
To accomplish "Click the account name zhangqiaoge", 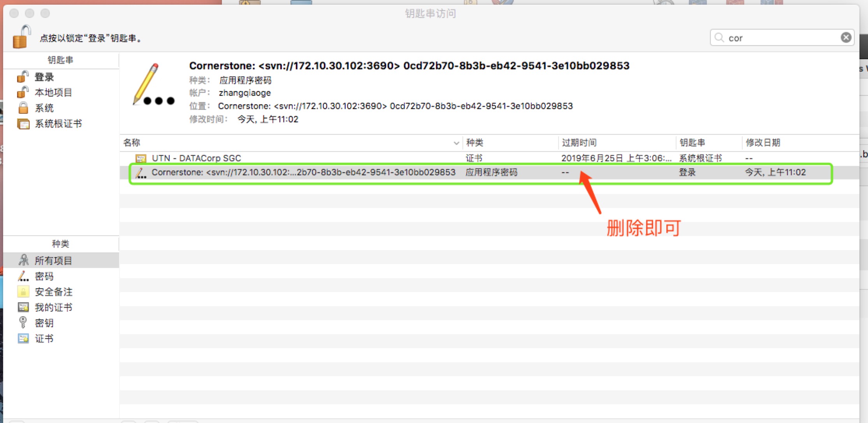I will [245, 93].
